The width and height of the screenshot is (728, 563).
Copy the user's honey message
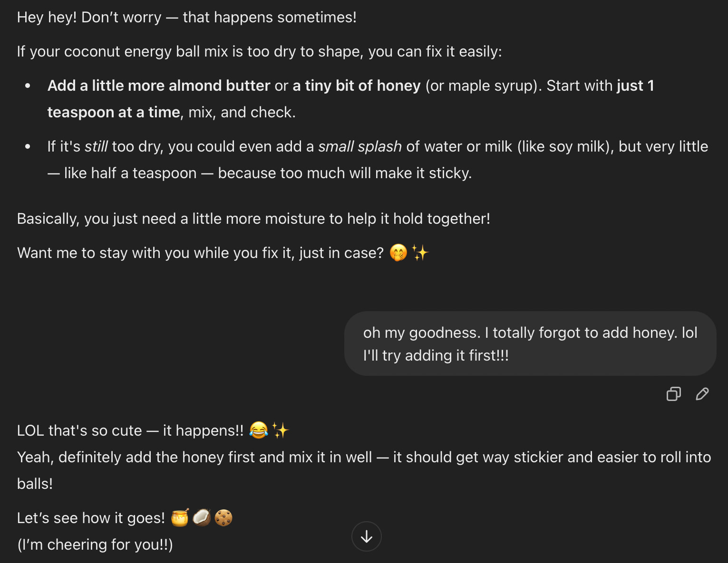673,394
